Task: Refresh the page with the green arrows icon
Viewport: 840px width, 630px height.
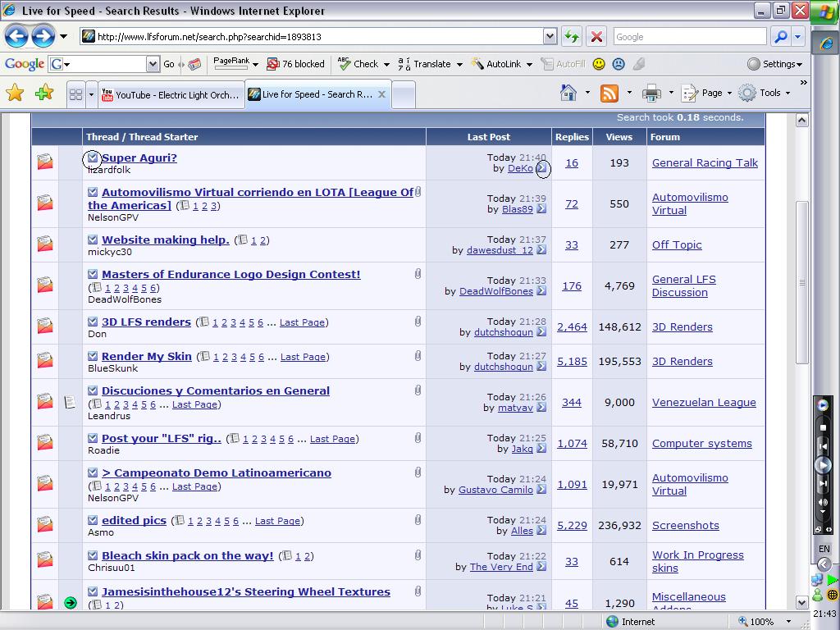Action: click(572, 36)
